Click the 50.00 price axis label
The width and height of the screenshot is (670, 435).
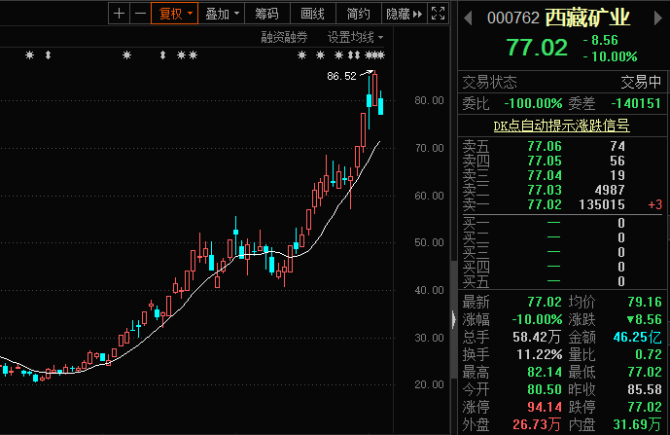click(x=429, y=243)
